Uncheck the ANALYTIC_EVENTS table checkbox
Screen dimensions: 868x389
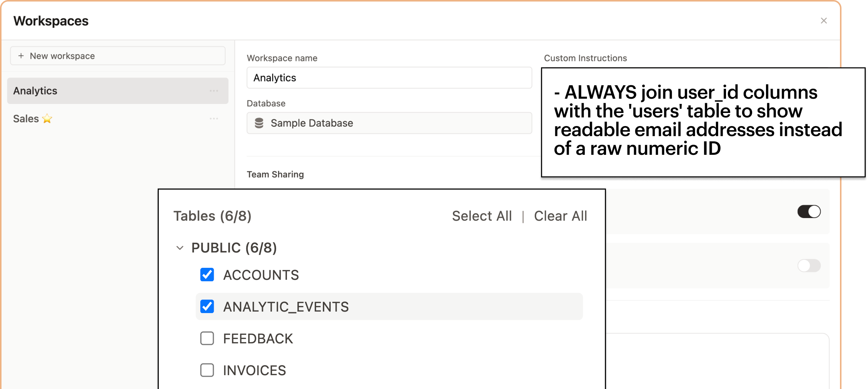pyautogui.click(x=207, y=307)
